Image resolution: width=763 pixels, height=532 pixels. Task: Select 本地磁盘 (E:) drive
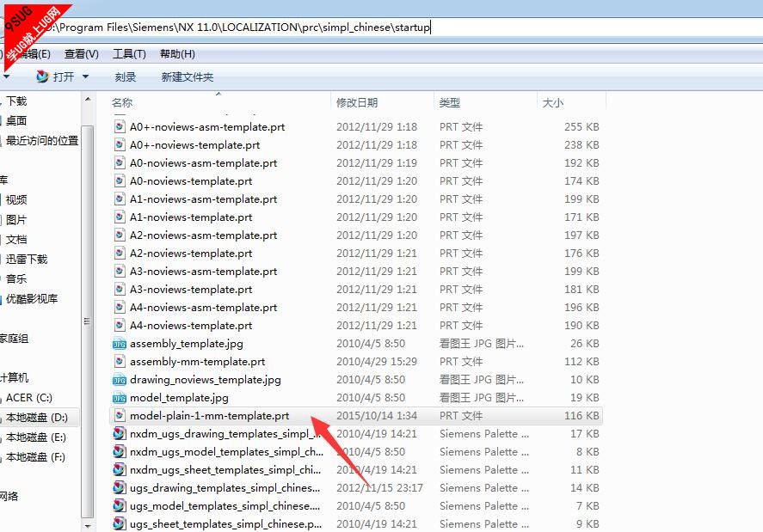click(35, 437)
